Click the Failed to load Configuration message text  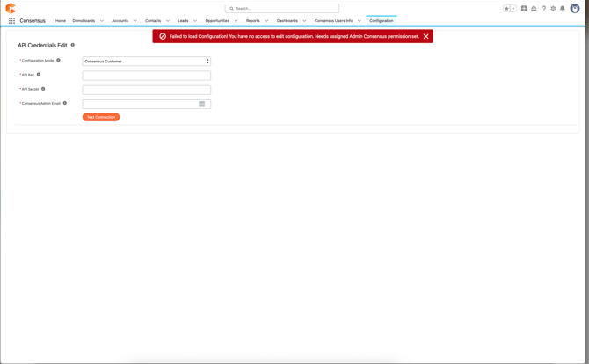point(294,36)
